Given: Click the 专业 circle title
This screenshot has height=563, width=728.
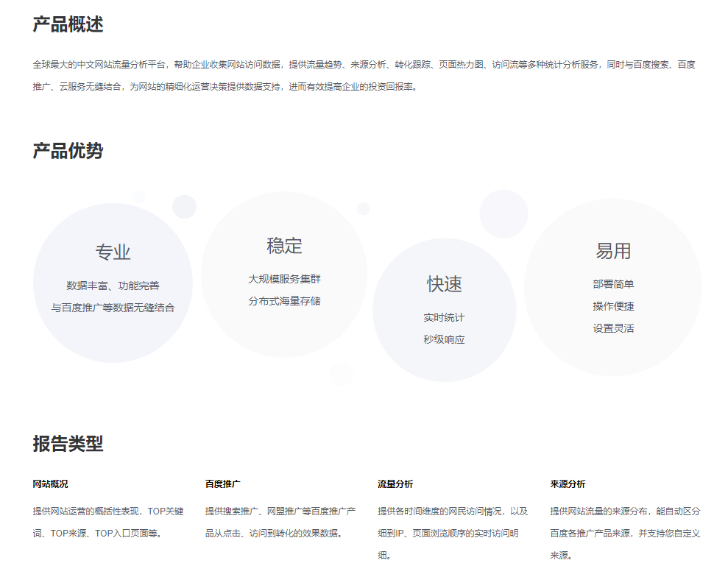Looking at the screenshot, I should pos(113,252).
